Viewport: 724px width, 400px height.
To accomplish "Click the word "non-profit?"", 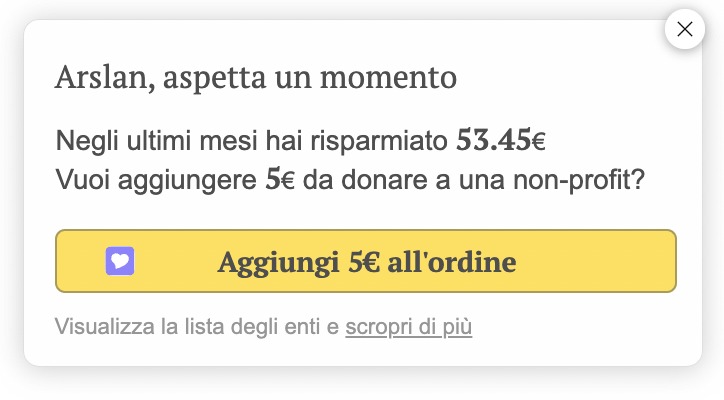I will point(579,180).
